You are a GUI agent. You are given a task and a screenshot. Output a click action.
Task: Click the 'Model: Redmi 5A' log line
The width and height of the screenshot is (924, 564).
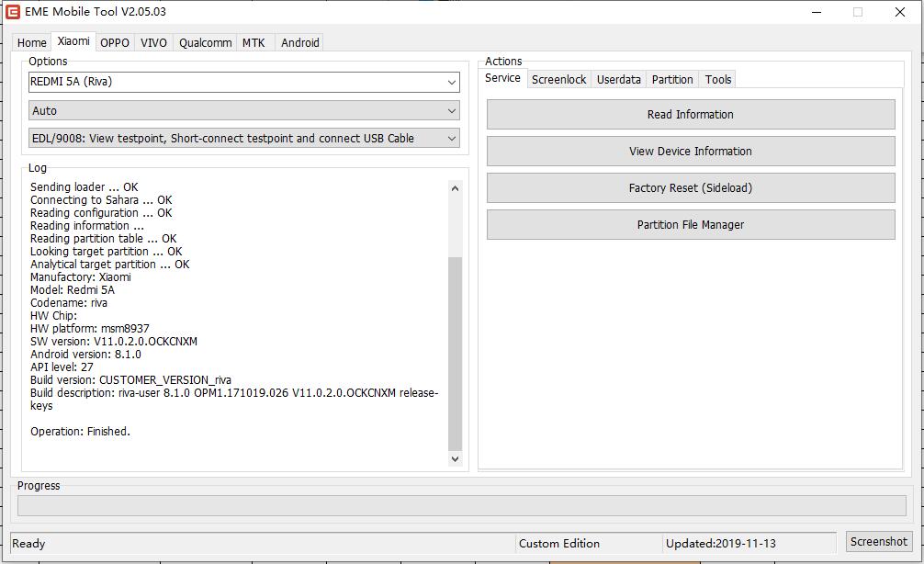[x=73, y=290]
